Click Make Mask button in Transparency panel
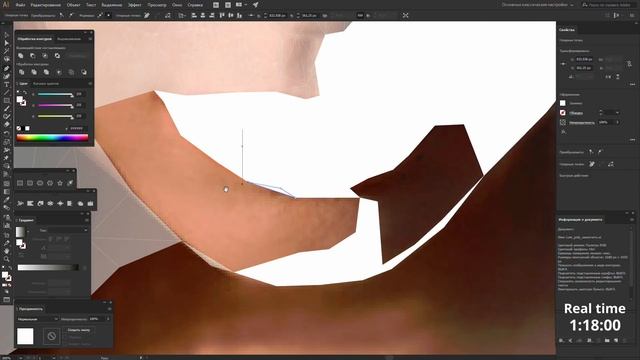This screenshot has height=360, width=640. point(78,330)
